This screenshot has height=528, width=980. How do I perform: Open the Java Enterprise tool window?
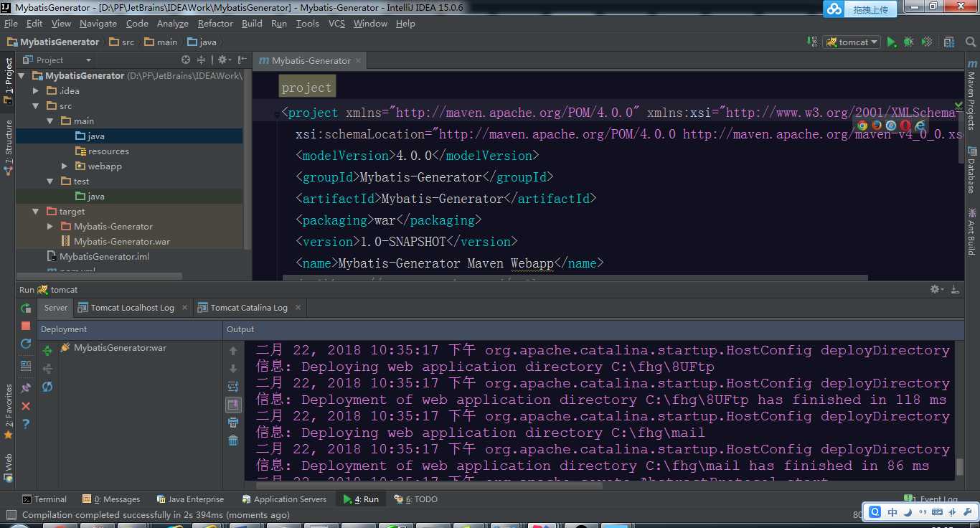coord(189,499)
